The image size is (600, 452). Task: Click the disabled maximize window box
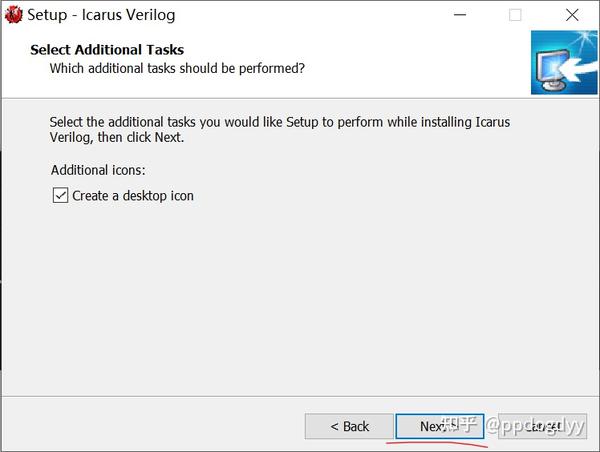[x=515, y=15]
